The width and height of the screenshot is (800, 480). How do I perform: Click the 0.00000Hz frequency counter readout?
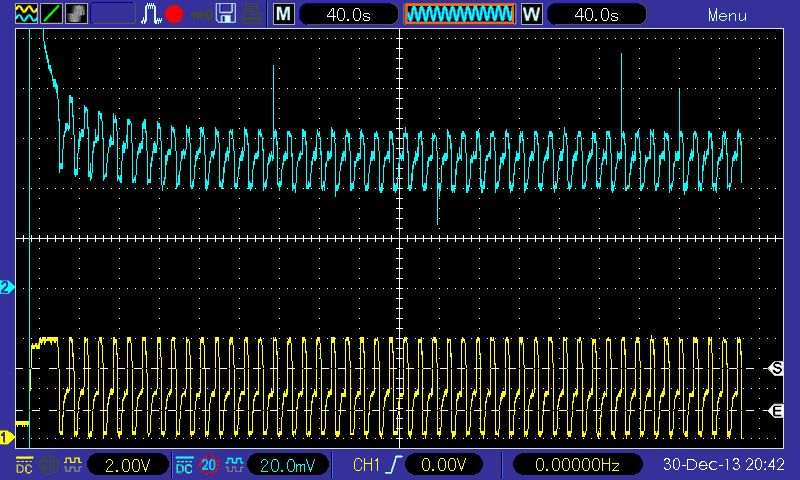[x=577, y=465]
